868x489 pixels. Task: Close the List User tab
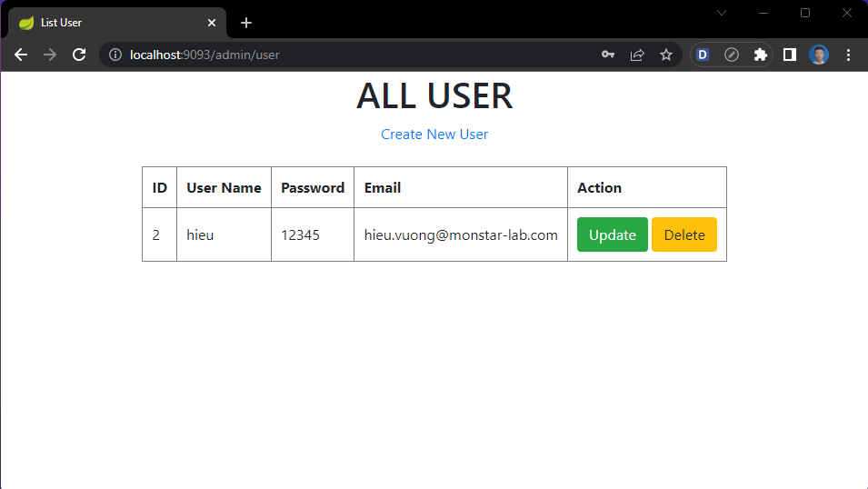coord(212,23)
